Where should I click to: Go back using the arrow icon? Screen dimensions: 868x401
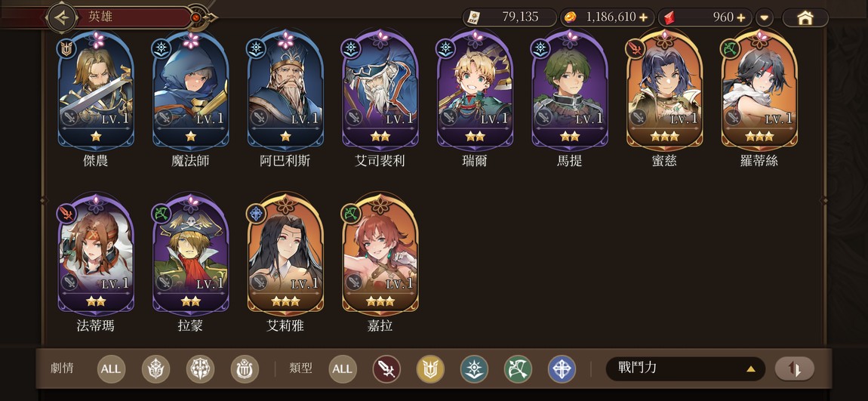62,17
